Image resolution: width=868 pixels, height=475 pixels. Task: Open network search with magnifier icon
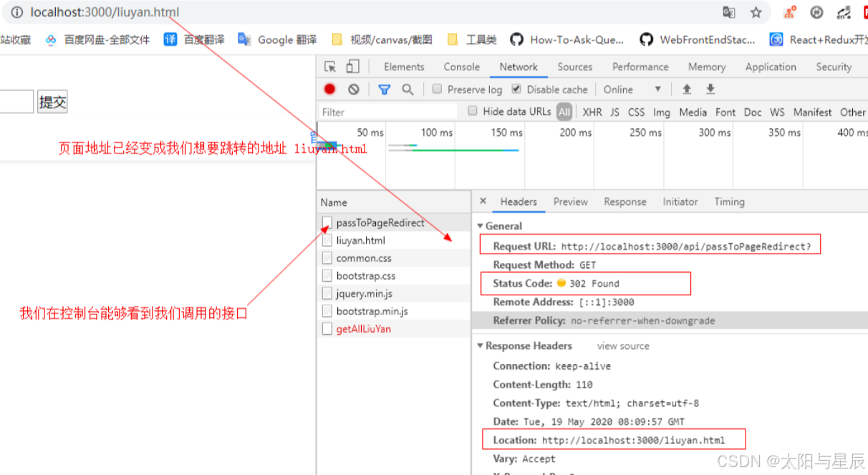[x=408, y=90]
